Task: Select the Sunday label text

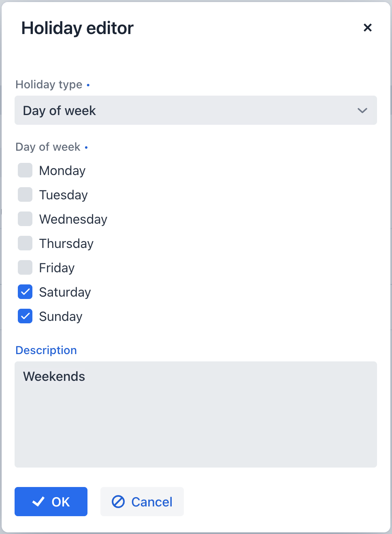Action: click(60, 316)
